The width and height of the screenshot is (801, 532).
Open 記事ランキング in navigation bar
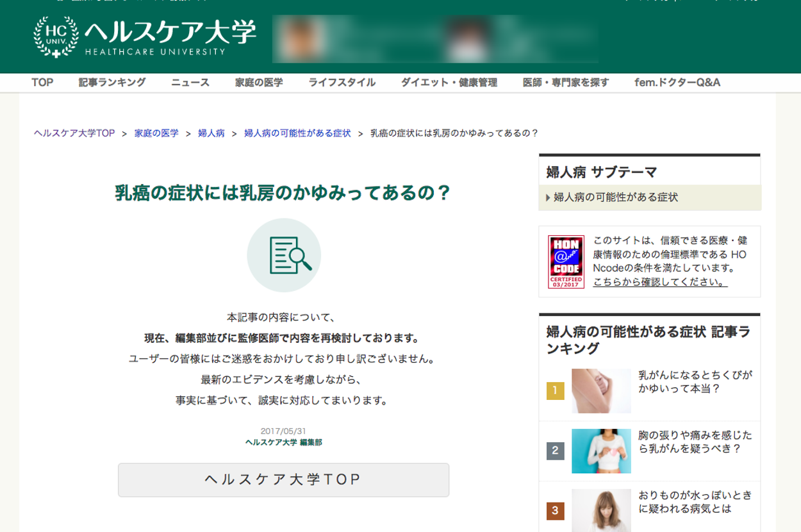coord(112,83)
